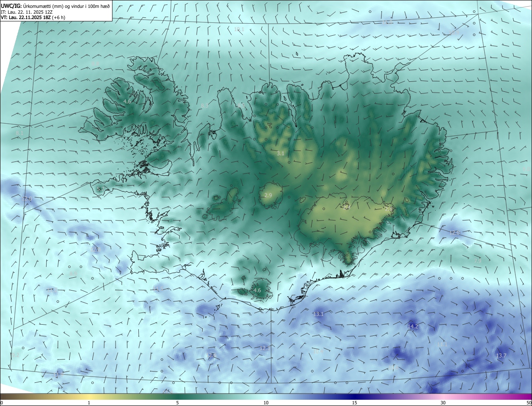532x406 pixels.
Task: Click the 3.1 precipitation value label
Action: (281, 153)
